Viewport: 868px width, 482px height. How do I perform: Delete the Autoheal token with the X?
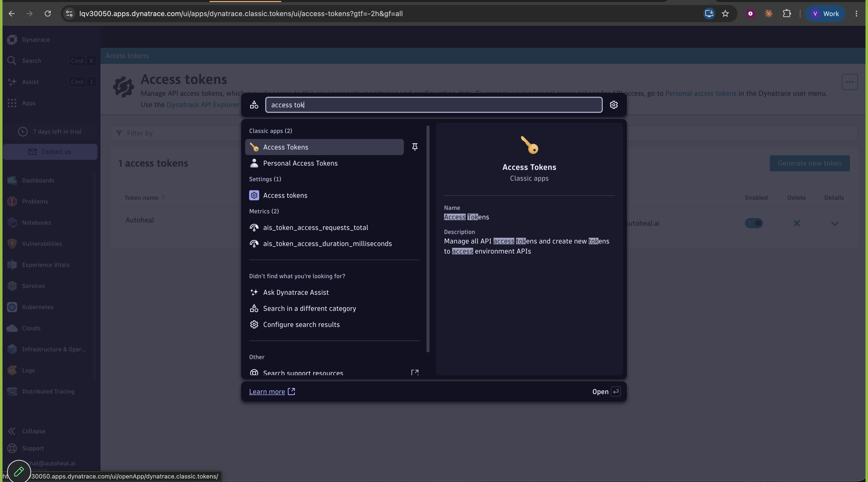click(x=797, y=223)
